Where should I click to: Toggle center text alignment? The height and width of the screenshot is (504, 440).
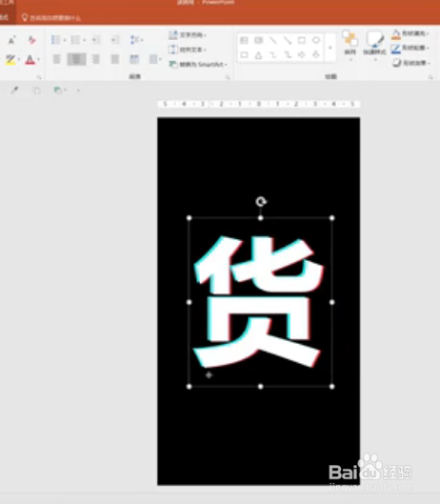(x=76, y=59)
